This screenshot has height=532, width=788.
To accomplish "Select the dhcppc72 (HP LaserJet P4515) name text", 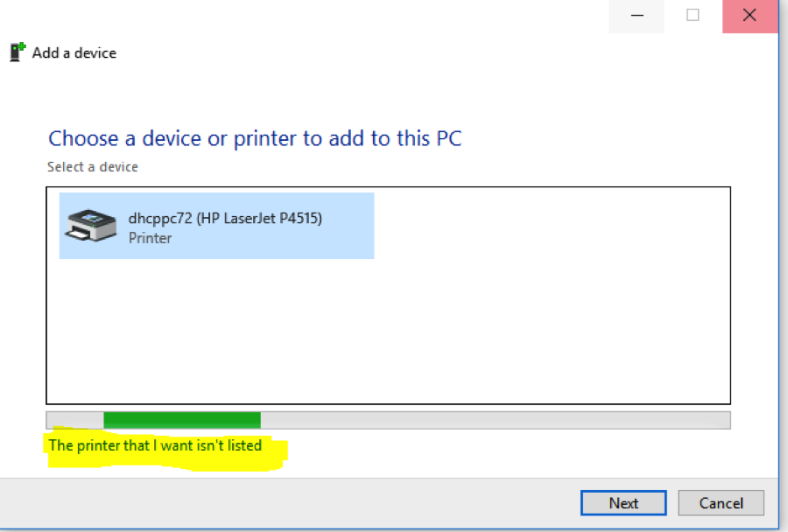I will pyautogui.click(x=225, y=219).
